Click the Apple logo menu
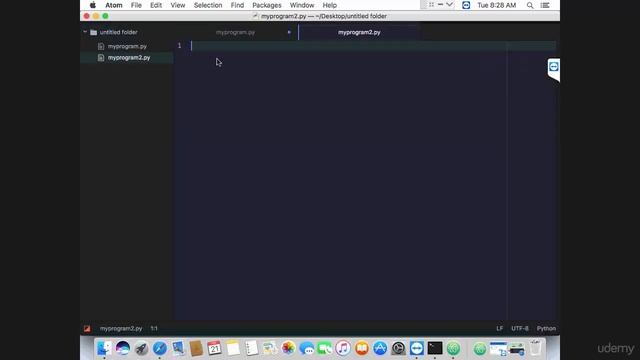Image resolution: width=640 pixels, height=360 pixels. click(93, 5)
